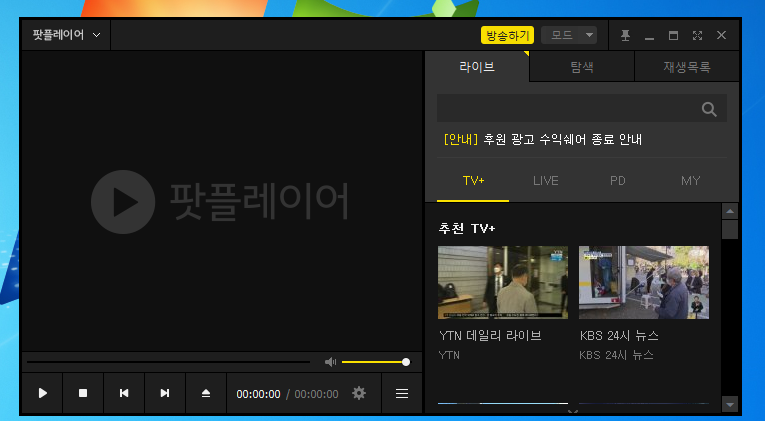Click the 추천 TV+ heading
The image size is (765, 421).
coord(467,228)
